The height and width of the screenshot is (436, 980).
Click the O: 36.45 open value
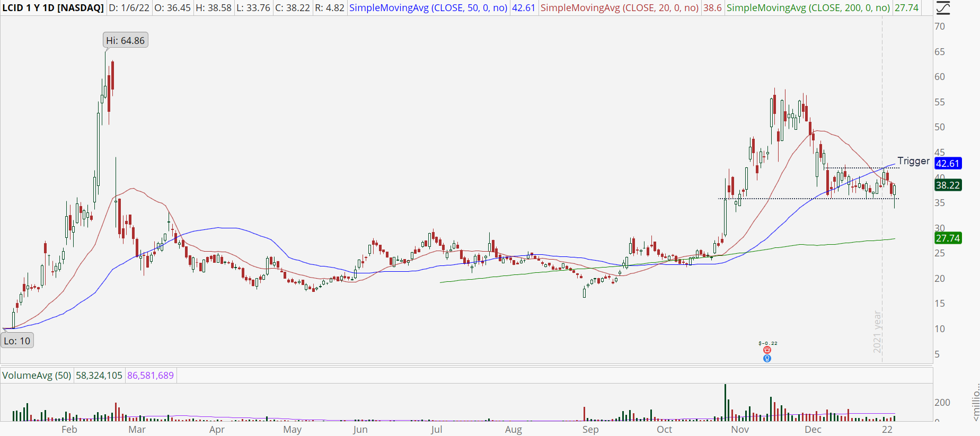[171, 8]
